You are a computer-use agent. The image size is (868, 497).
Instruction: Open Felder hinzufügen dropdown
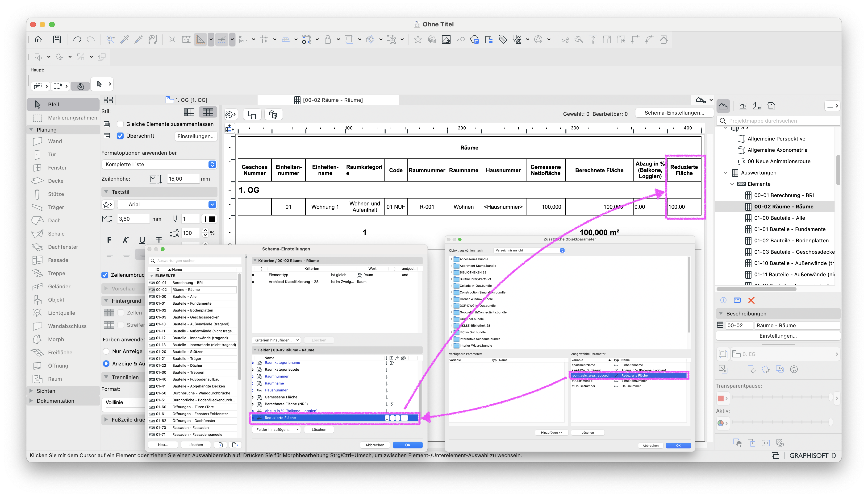click(276, 430)
